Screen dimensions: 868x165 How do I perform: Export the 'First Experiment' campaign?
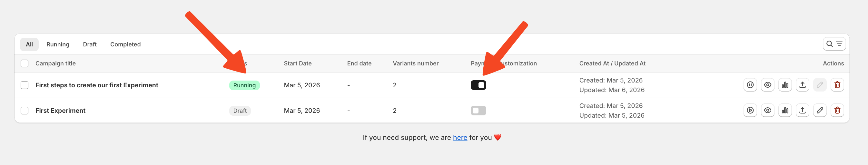click(802, 110)
